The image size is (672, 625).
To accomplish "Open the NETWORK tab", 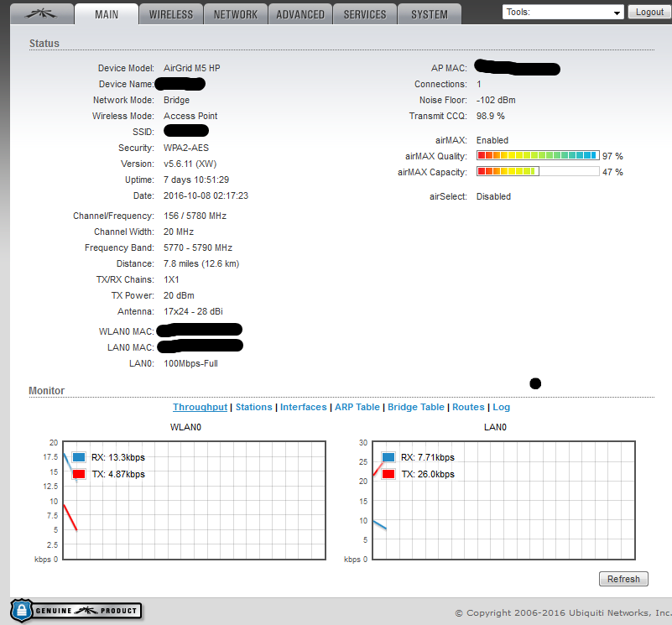I will (236, 14).
